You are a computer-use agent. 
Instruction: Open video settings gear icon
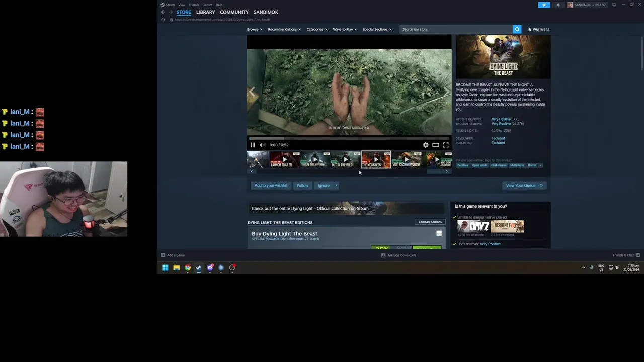pyautogui.click(x=426, y=145)
